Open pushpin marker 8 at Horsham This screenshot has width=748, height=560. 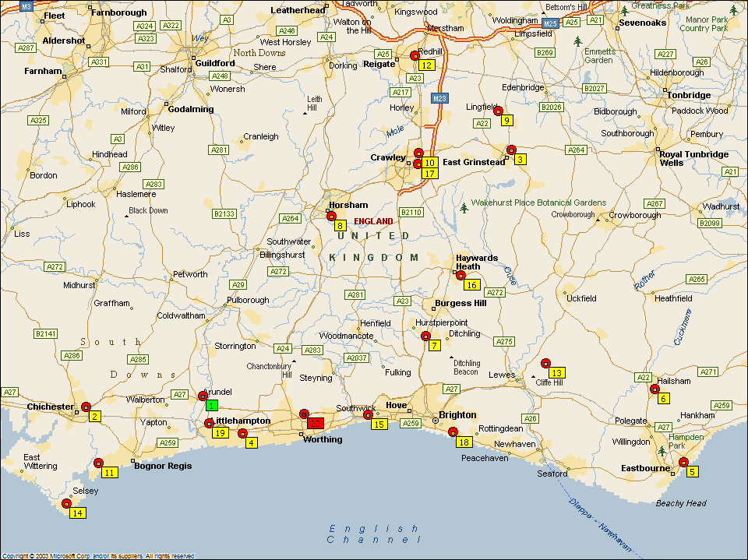click(340, 226)
